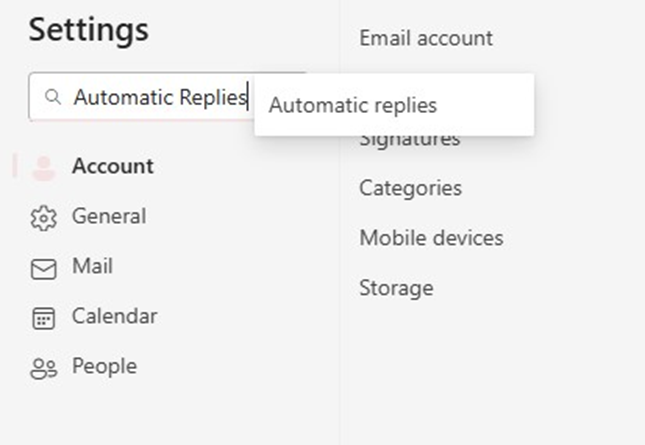Click the Calendar icon in the sidebar
Image resolution: width=645 pixels, height=445 pixels.
pos(44,318)
